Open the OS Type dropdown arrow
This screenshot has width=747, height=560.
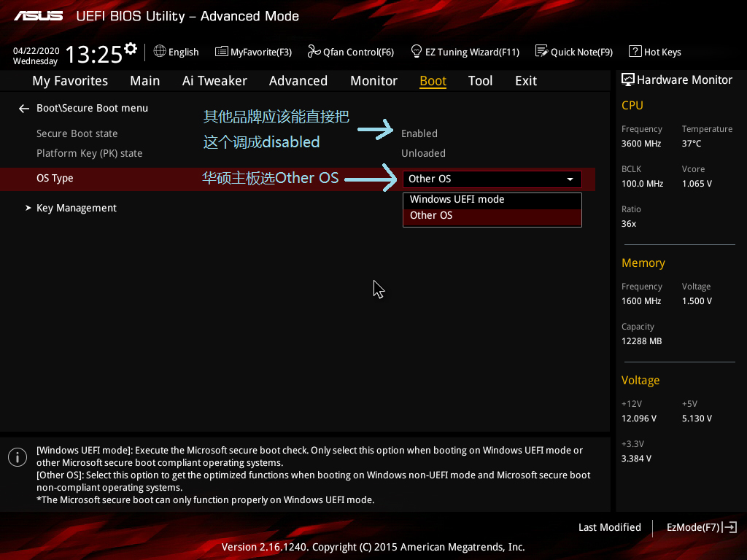pyautogui.click(x=570, y=179)
